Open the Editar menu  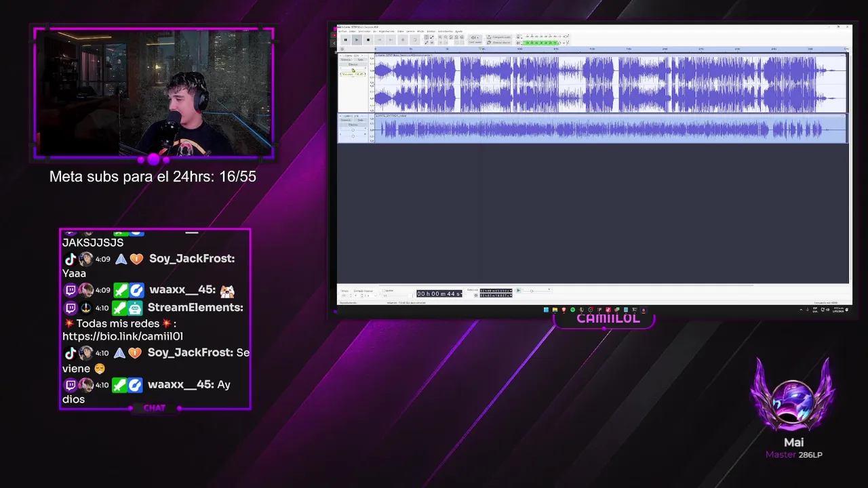[352, 31]
